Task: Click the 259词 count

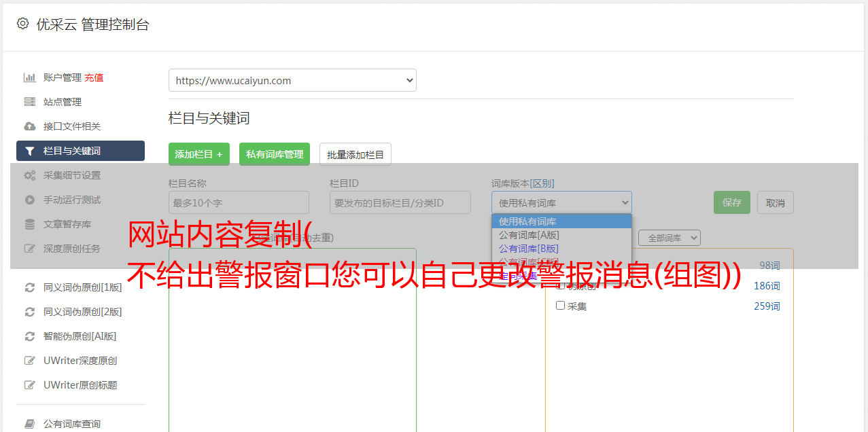Action: [x=767, y=306]
